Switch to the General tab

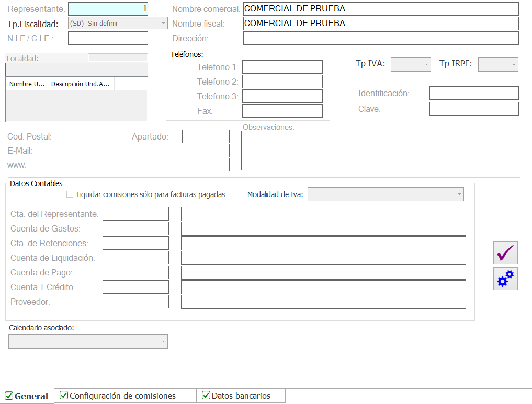[27, 396]
